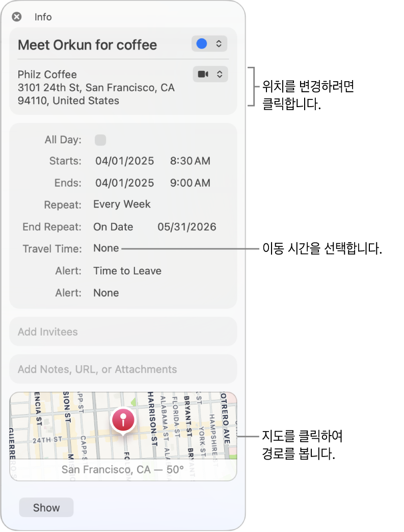Click the start time 8:30 AM
Screen dimensions: 404x532
tap(190, 161)
